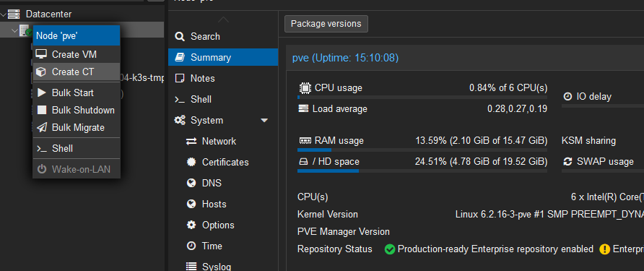Click the CPU usage progress bar
The height and width of the screenshot is (271, 644).
point(422,97)
